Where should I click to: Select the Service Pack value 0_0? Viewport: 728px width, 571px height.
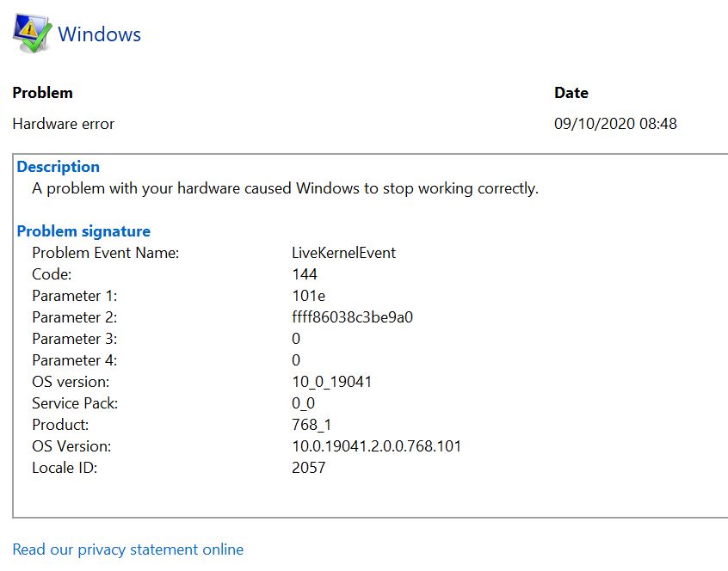click(303, 403)
